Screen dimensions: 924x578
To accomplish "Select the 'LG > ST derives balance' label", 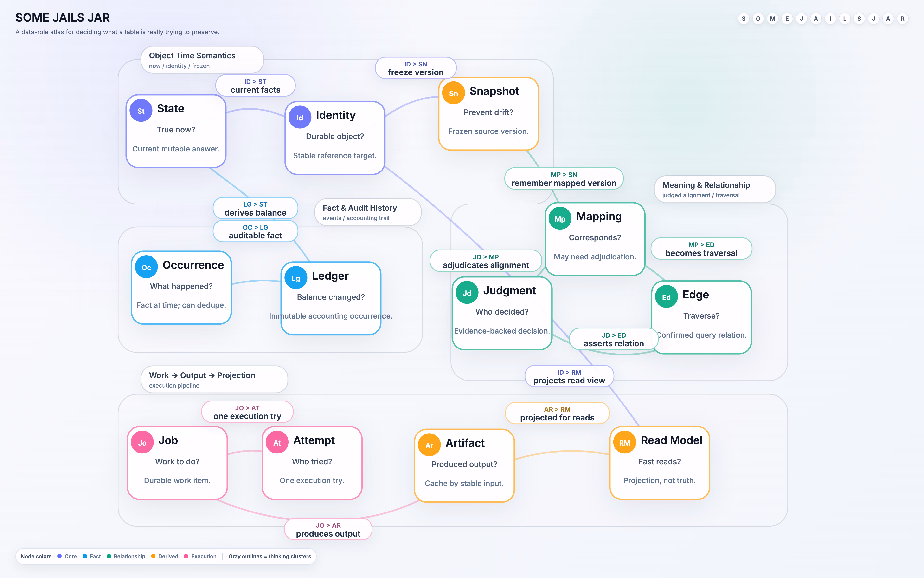I will tap(256, 208).
